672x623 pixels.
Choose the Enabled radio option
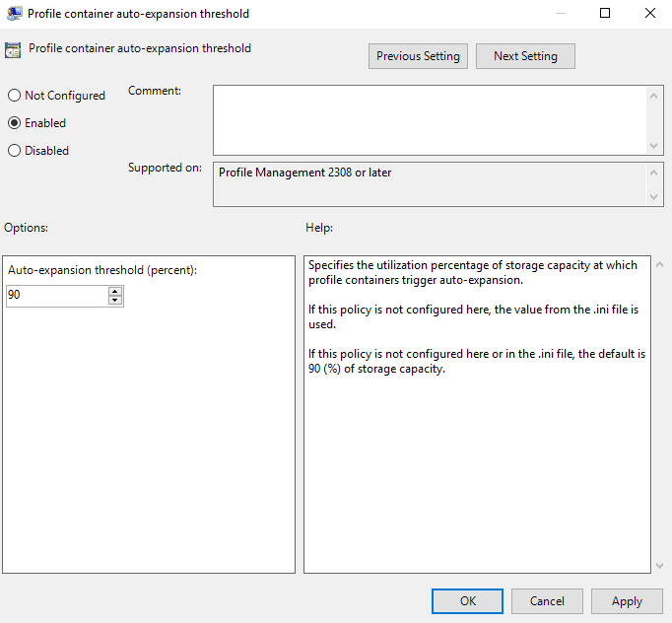14,123
